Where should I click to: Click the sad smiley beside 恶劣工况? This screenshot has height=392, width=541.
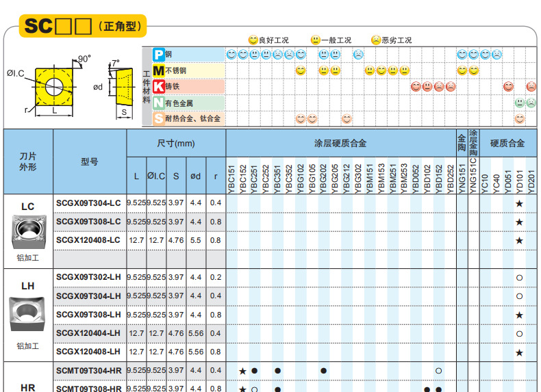pos(376,40)
